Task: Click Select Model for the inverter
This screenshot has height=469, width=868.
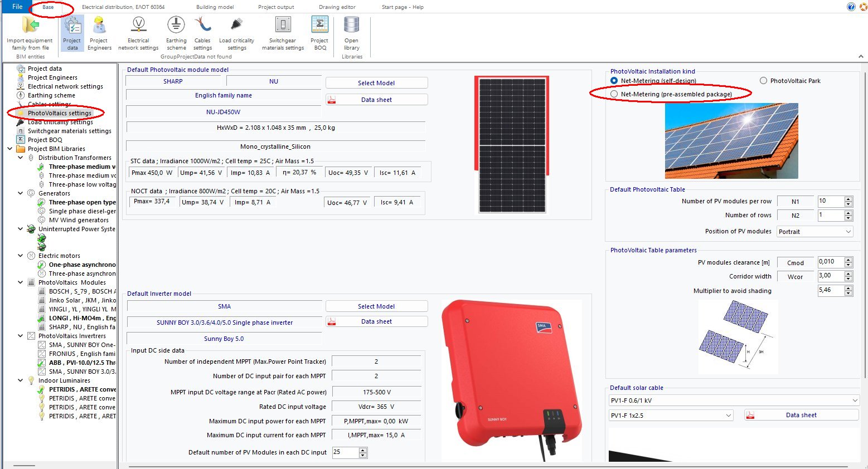Action: pyautogui.click(x=376, y=306)
